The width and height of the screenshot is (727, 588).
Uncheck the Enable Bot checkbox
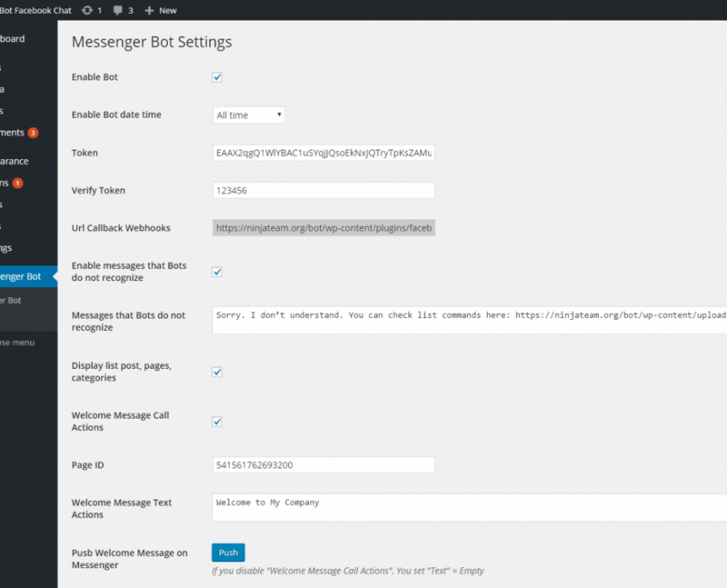tap(217, 77)
